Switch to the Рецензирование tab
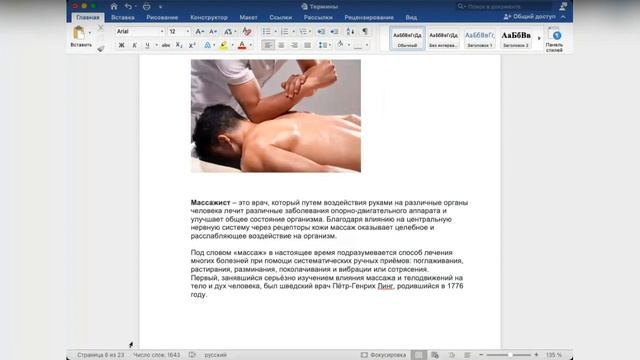This screenshot has height=360, width=640. (x=369, y=18)
